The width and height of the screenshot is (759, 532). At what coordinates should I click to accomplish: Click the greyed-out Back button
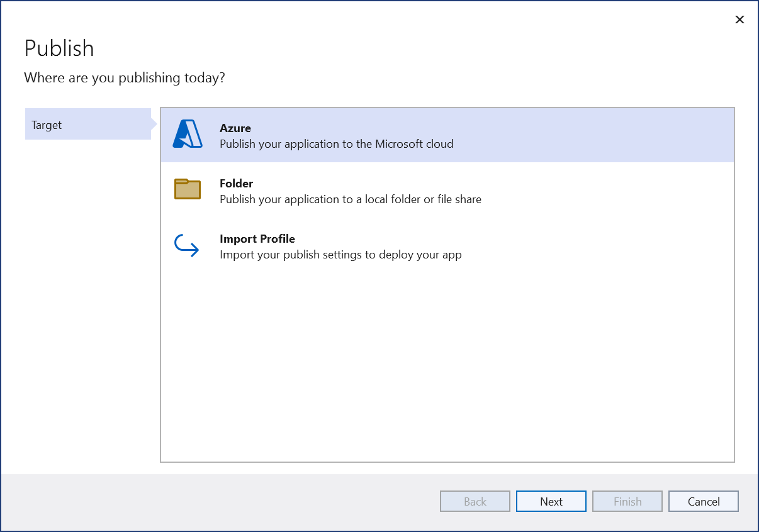click(x=475, y=501)
